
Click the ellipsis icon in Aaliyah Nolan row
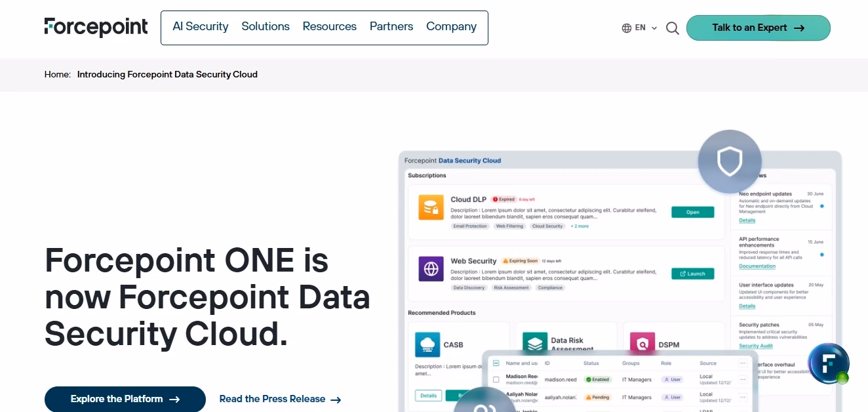743,397
